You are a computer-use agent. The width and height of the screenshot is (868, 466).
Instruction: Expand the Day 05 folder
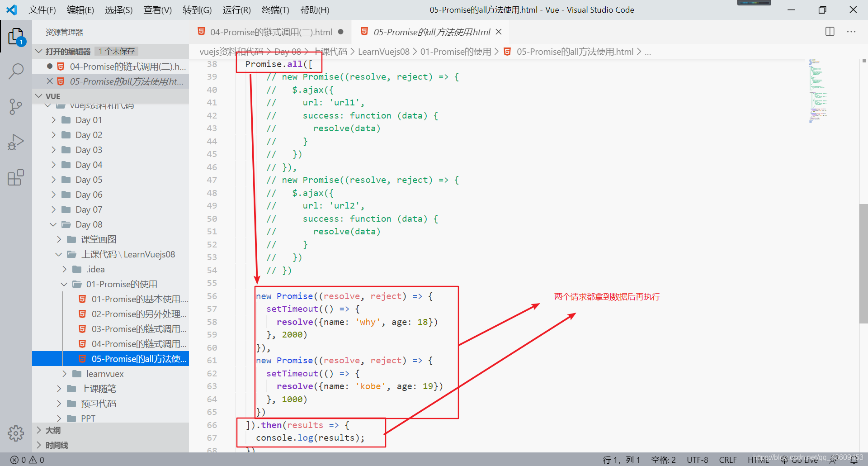[x=53, y=180]
